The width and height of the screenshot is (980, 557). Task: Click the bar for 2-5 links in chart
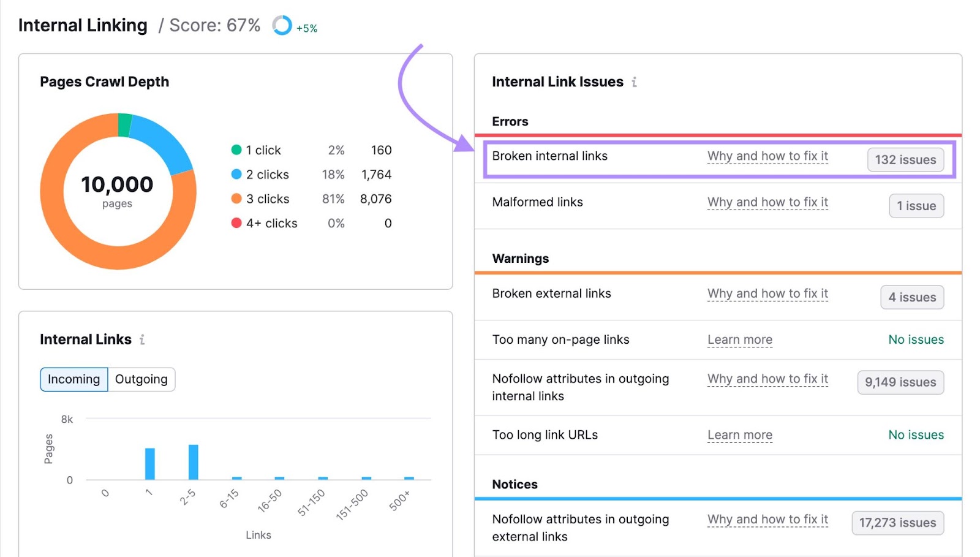pos(194,462)
